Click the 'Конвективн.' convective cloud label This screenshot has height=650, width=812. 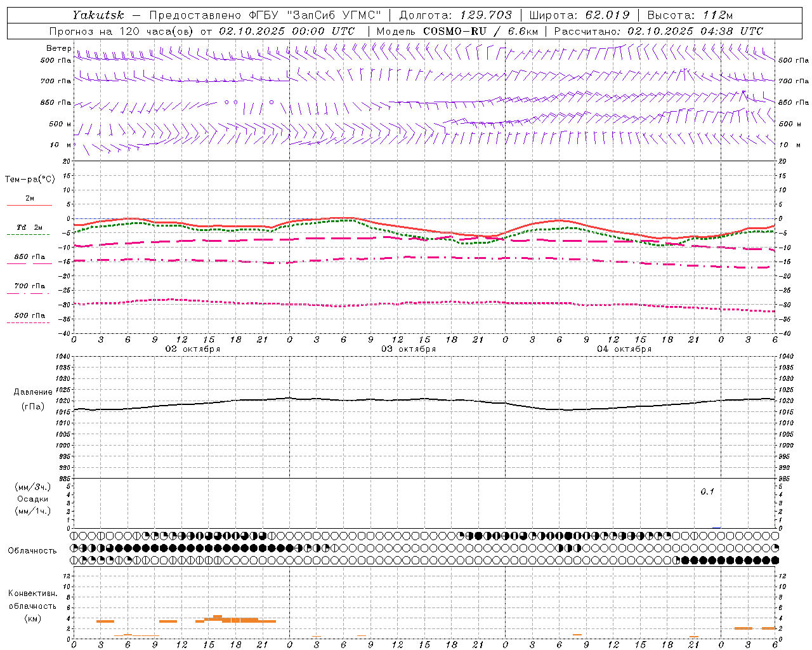click(33, 594)
